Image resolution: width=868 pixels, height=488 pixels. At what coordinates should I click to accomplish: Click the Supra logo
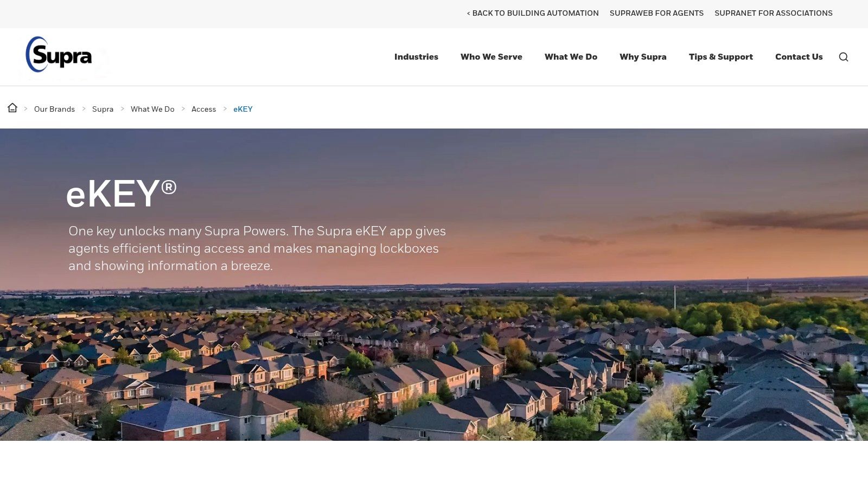coord(59,55)
